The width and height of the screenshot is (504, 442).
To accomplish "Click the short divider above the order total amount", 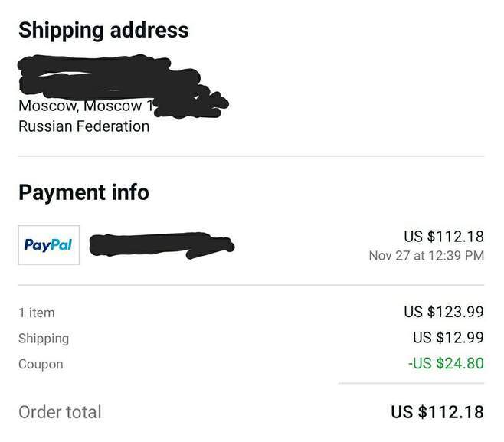I will [x=411, y=384].
